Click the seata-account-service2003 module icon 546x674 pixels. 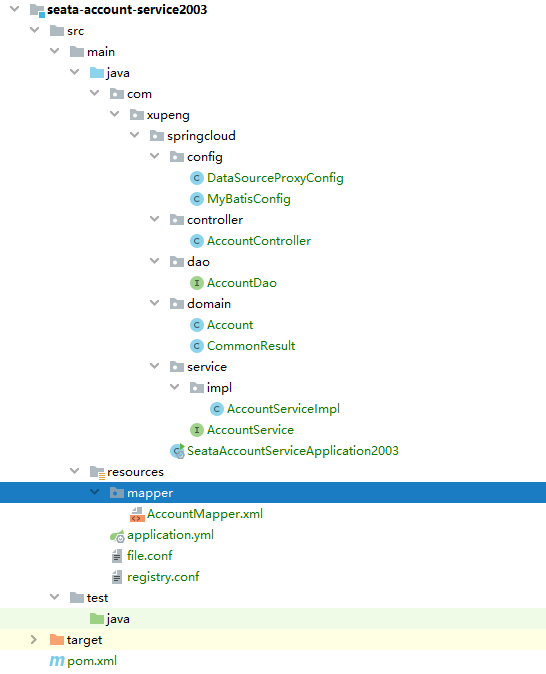[x=37, y=10]
